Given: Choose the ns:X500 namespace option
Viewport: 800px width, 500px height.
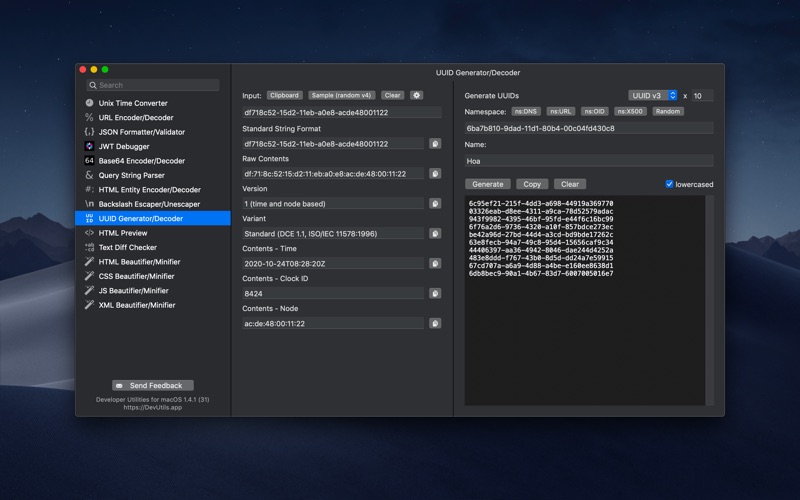Looking at the screenshot, I should point(631,112).
